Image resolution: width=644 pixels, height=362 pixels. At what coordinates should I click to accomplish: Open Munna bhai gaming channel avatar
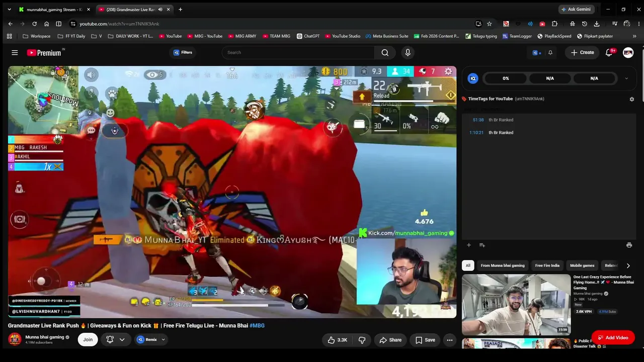(x=15, y=339)
